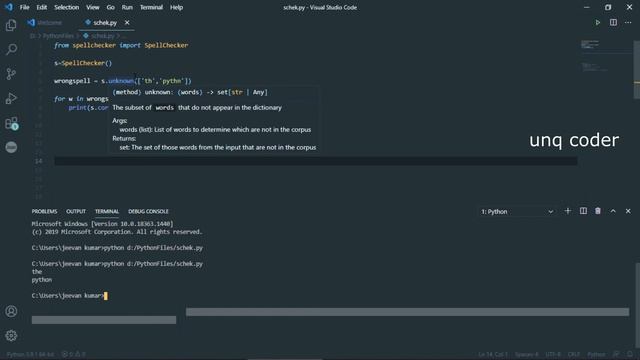The width and height of the screenshot is (640, 360).
Task: Click the terminal prompt input line
Action: pyautogui.click(x=69, y=296)
